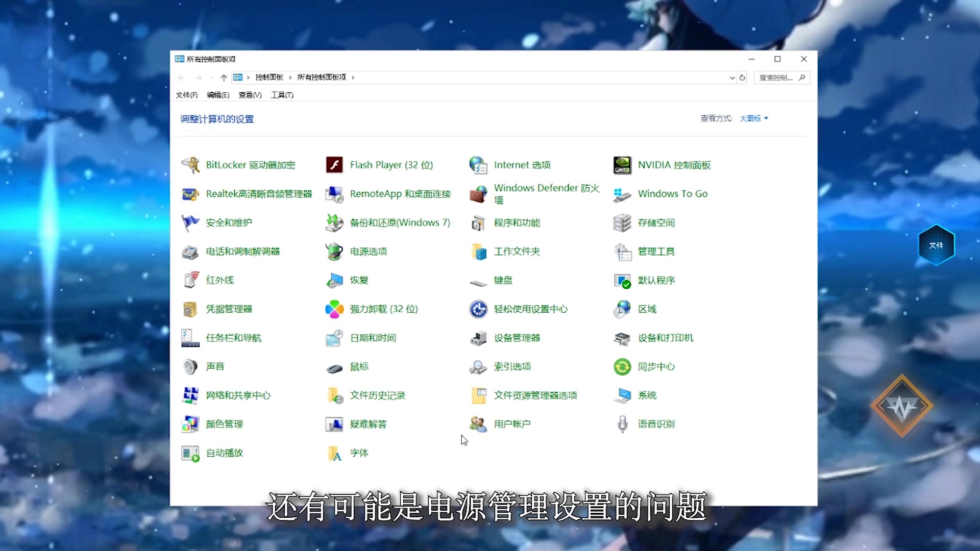The width and height of the screenshot is (980, 551).
Task: Open the 查看(V) menu
Action: (250, 95)
